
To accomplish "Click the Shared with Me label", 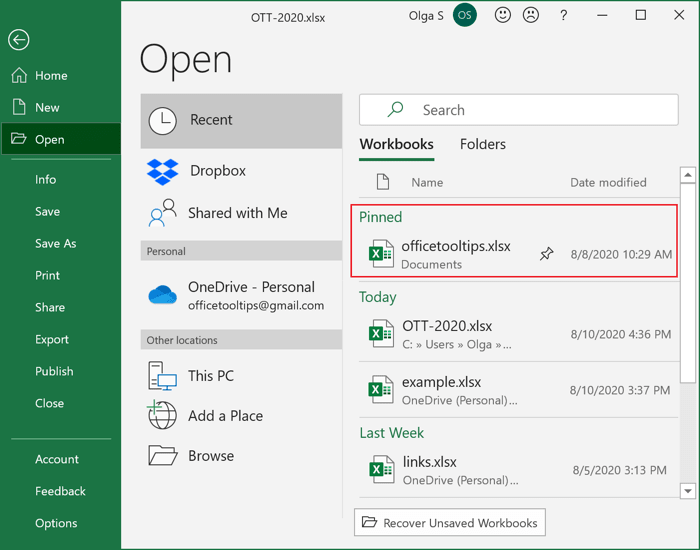I will click(x=238, y=213).
